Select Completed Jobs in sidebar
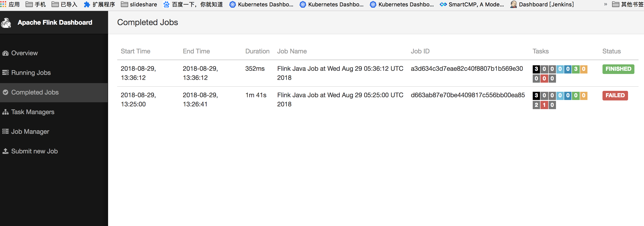The image size is (644, 226). (35, 92)
